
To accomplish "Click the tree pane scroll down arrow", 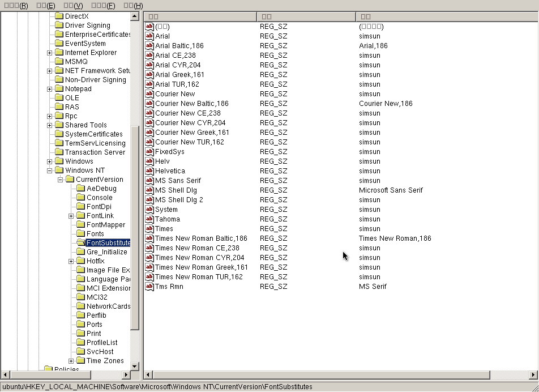I will click(134, 366).
